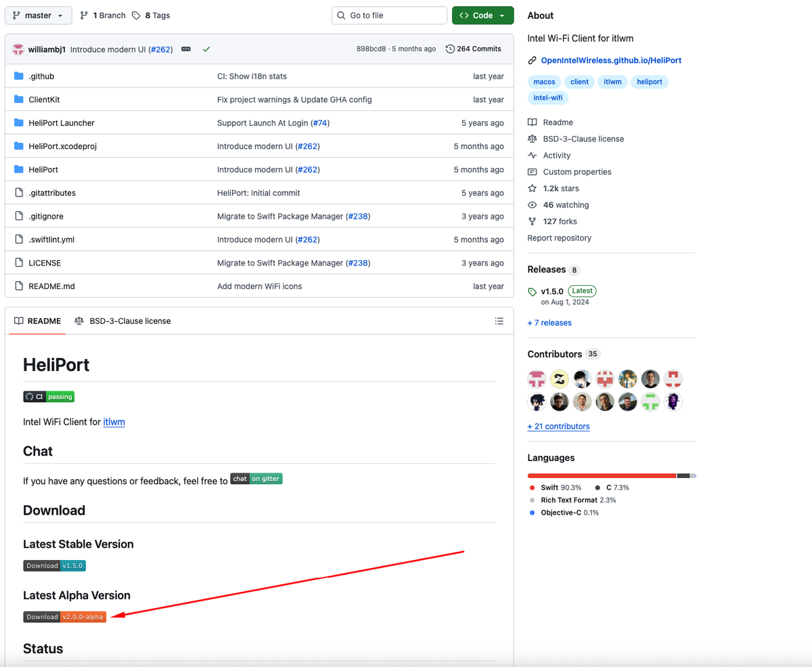View 1.2k stars link

tap(554, 188)
